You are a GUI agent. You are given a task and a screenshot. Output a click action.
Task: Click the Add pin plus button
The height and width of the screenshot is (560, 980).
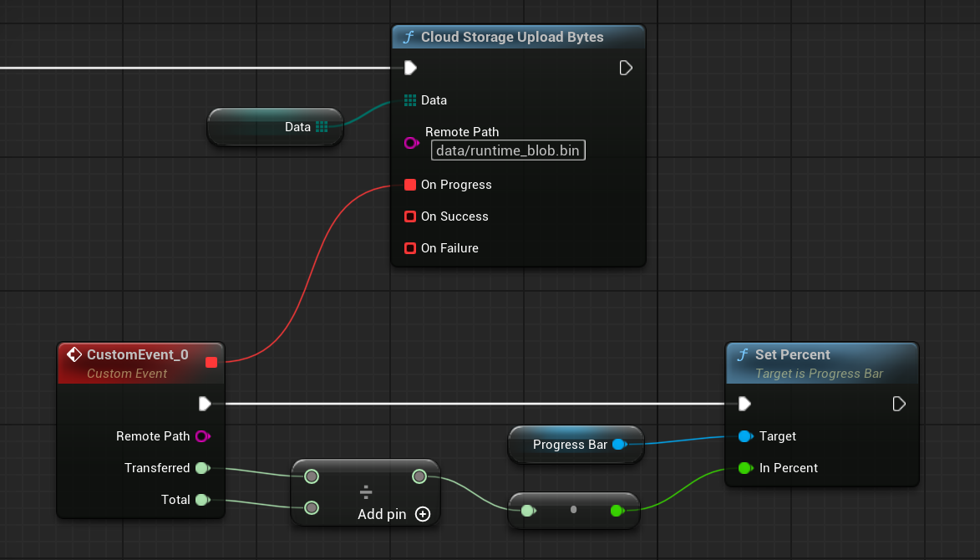point(423,515)
